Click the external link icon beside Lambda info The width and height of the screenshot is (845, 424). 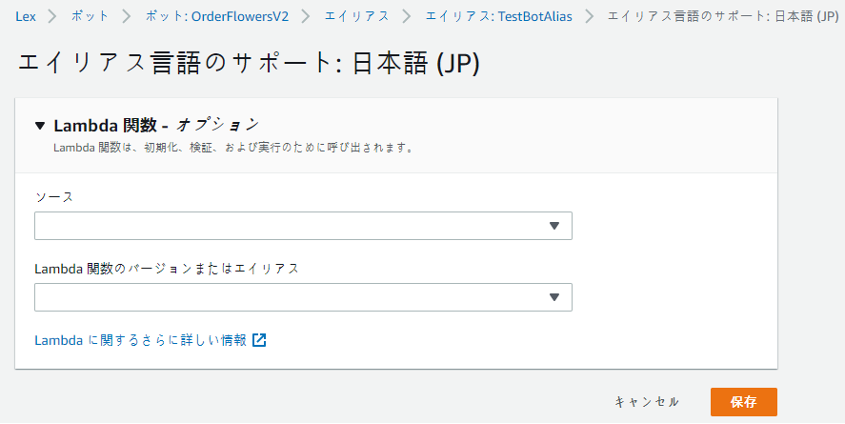(259, 340)
